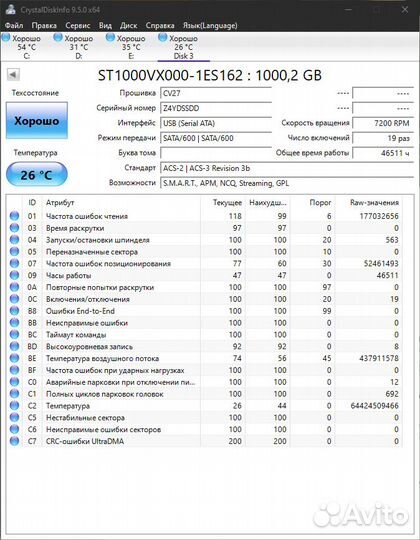Screen dimensions: 420x540
Task: Click the Атрибут column header
Action: point(60,202)
